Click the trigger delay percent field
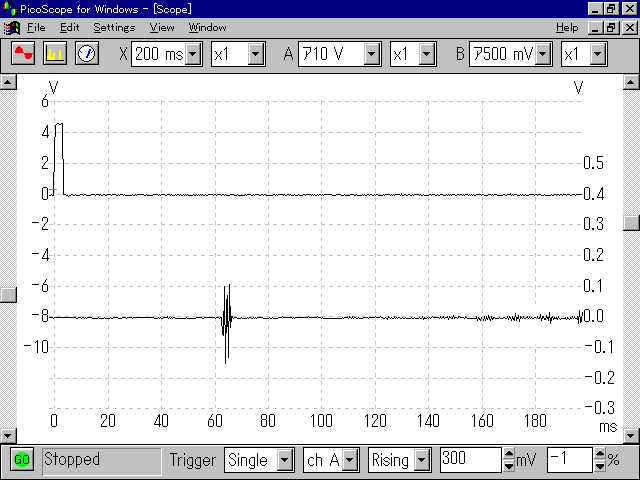The width and height of the screenshot is (640, 480). tap(570, 460)
